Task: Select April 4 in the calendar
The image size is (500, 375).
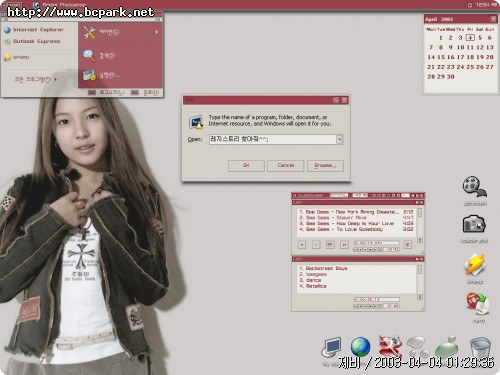Action: (470, 38)
